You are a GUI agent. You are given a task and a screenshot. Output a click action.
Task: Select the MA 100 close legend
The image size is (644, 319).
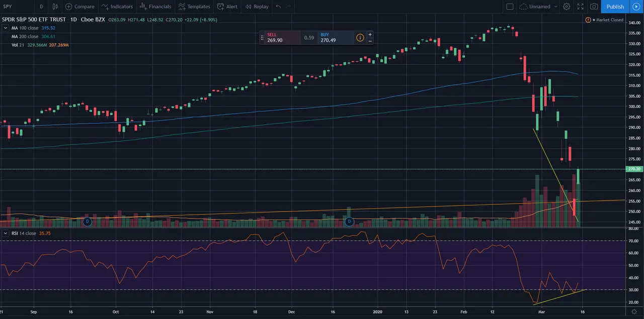[25, 28]
